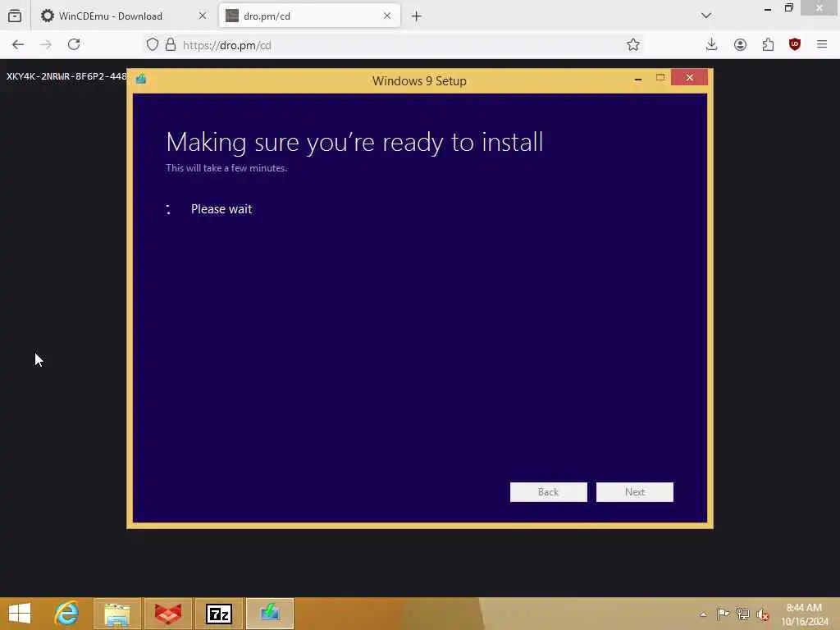Switch to the WinCDEmu - Download tab
The height and width of the screenshot is (630, 840).
[x=111, y=16]
